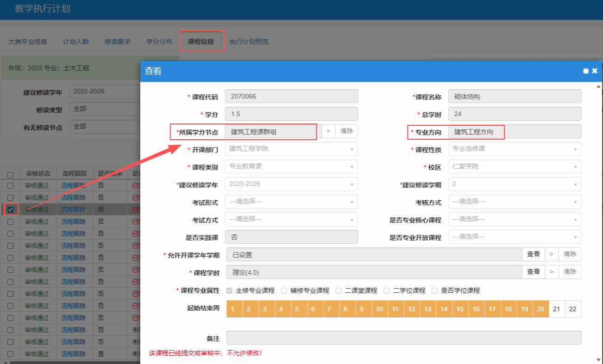This screenshot has height=364, width=603.
Task: Click the > arrow next to 所属学分节点
Action: coord(328,131)
